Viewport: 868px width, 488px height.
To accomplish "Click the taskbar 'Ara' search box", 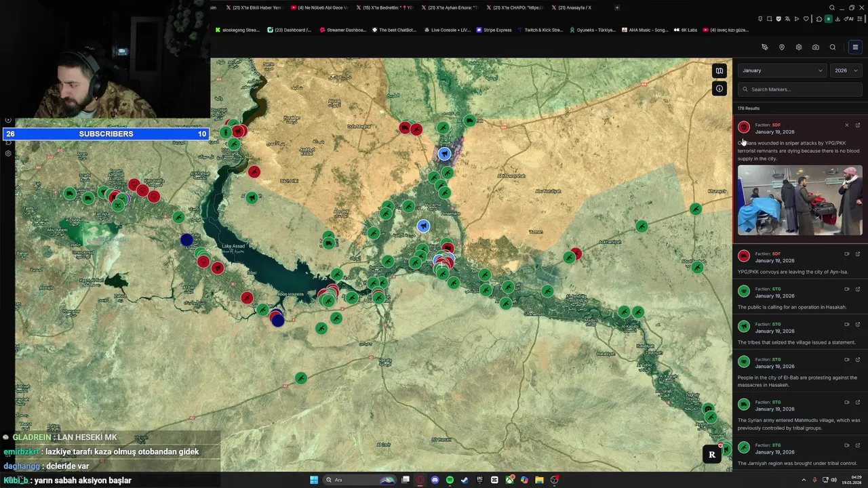I will click(x=359, y=480).
